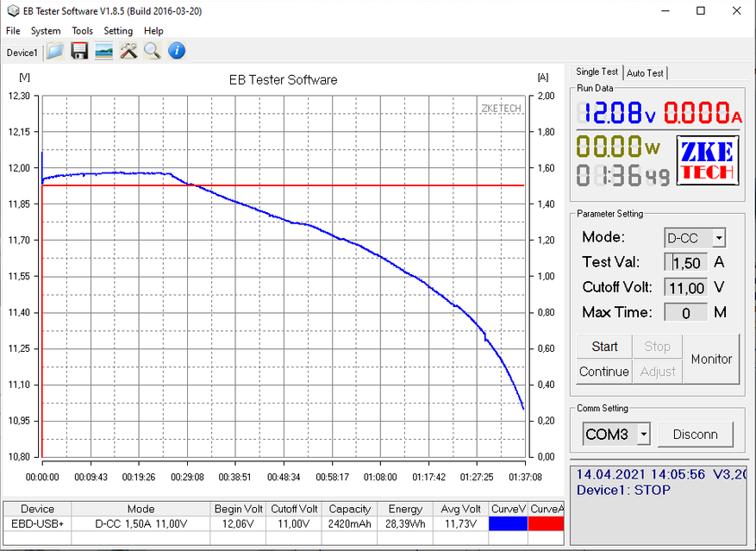Click the Cutoff Volt input field
756x551 pixels.
point(686,287)
